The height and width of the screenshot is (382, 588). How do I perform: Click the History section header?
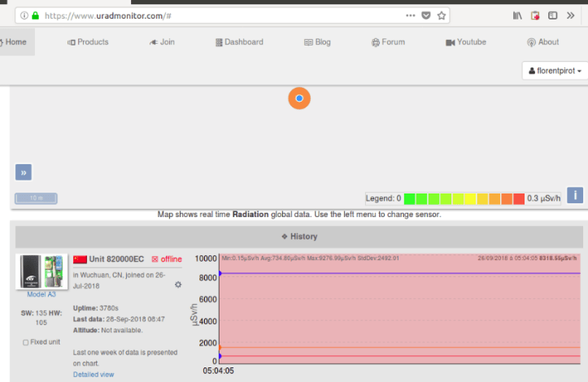click(x=299, y=237)
